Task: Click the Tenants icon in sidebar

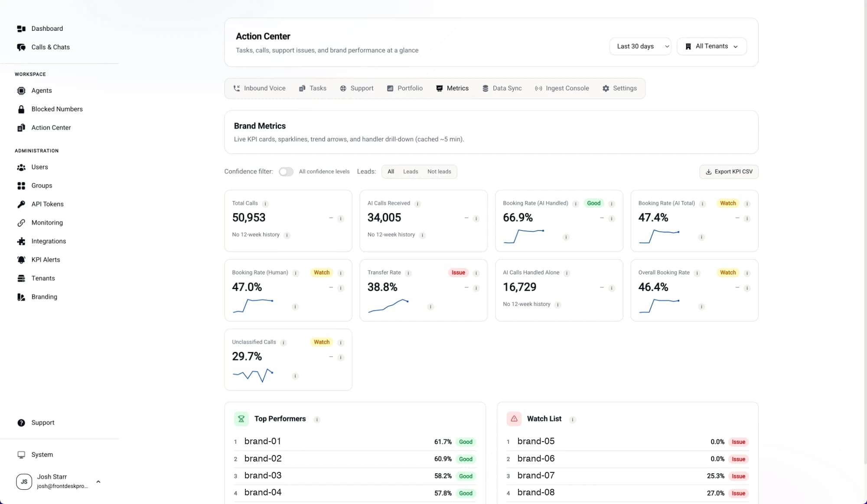Action: (21, 279)
